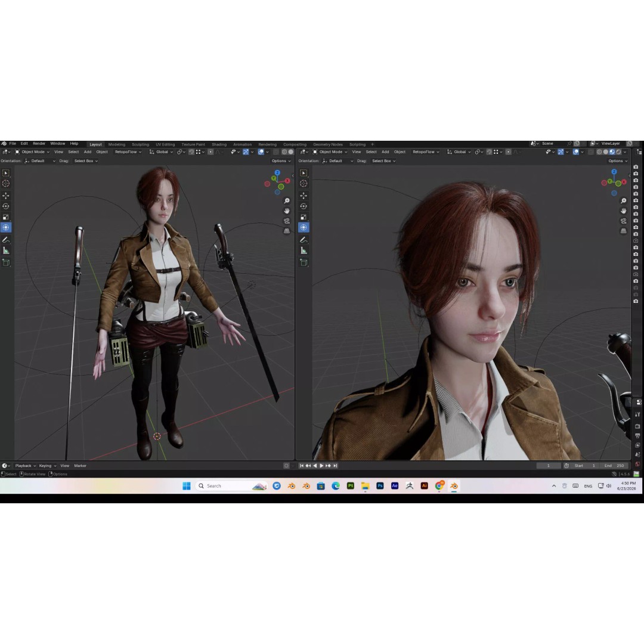Toggle snapping magnet in right viewport header
Screen dimensions: 644x644
tap(489, 152)
